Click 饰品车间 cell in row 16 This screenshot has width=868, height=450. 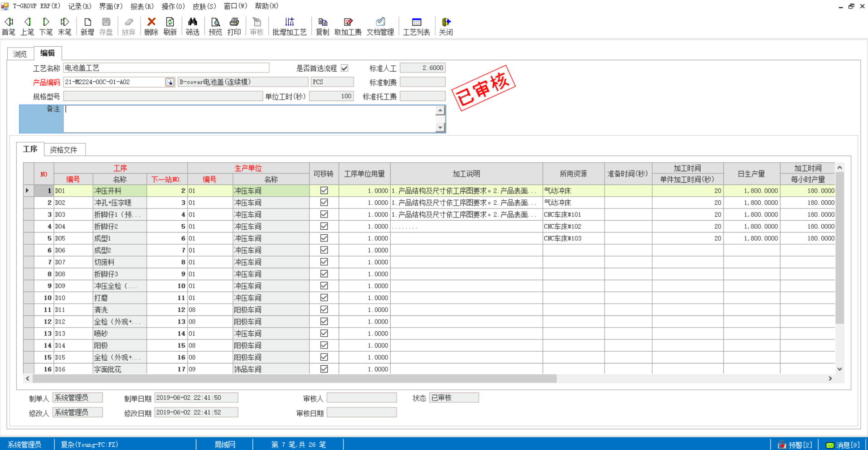[x=271, y=369]
